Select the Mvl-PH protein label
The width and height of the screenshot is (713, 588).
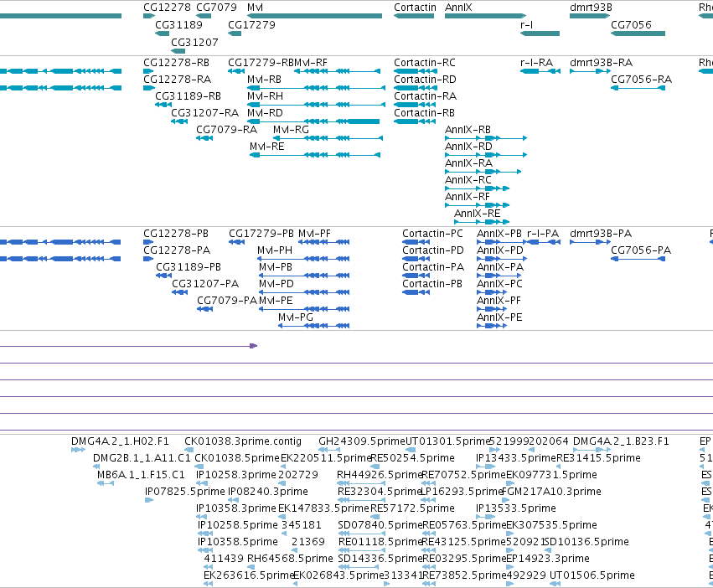coord(275,250)
